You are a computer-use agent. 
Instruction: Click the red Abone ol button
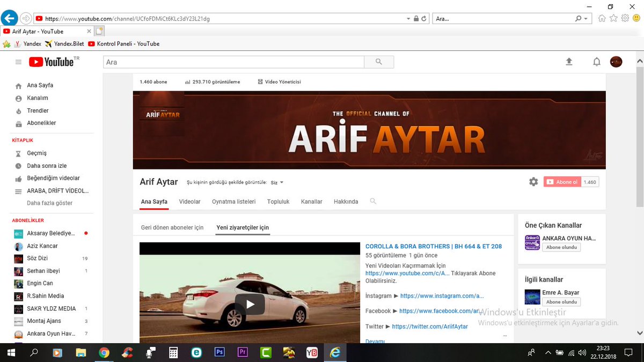(x=562, y=182)
